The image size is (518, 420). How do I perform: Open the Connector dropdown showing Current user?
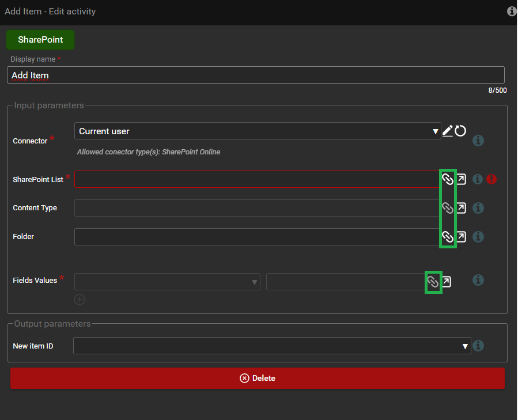258,131
